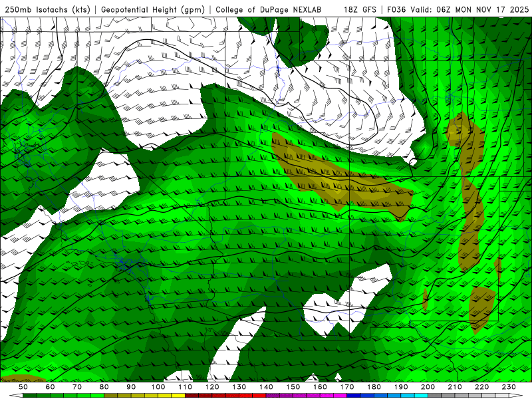
Task: Click the 50 label on the color scale
Action: [23, 387]
